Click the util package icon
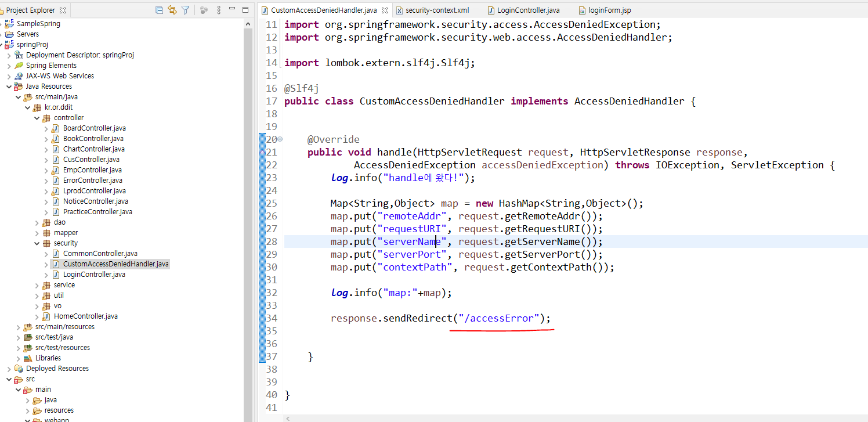This screenshot has height=422, width=868. (46, 295)
